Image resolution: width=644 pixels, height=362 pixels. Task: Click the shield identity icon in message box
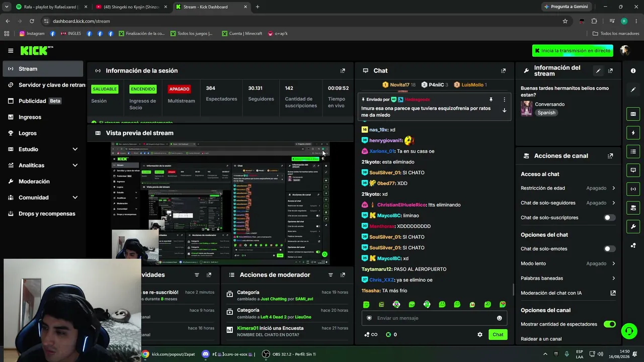tap(369, 318)
